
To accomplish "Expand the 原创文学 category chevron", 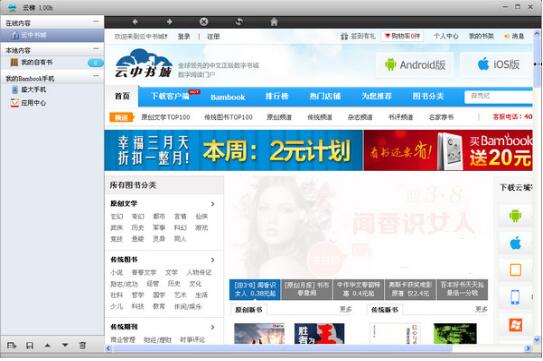I will tap(213, 204).
